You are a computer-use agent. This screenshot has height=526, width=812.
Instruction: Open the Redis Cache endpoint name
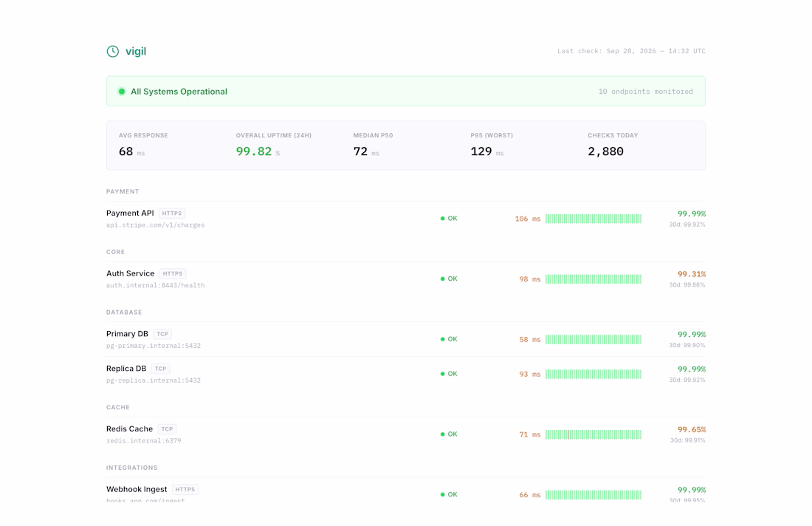(x=129, y=429)
